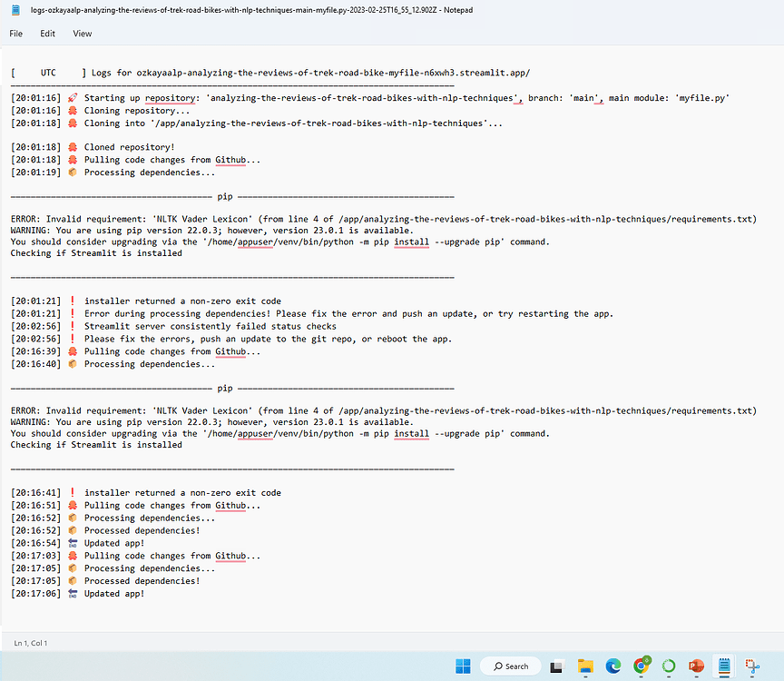Click the streamlit.app URL in the header line

click(334, 73)
